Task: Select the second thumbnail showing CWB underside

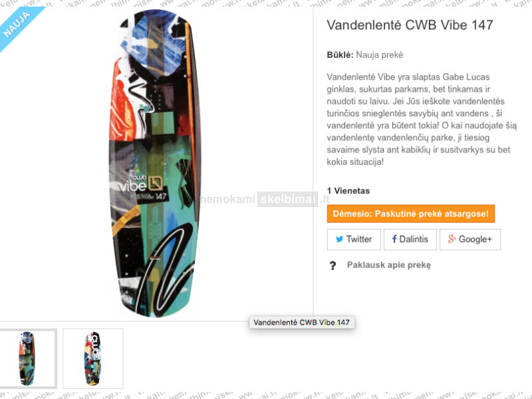Action: [x=93, y=358]
